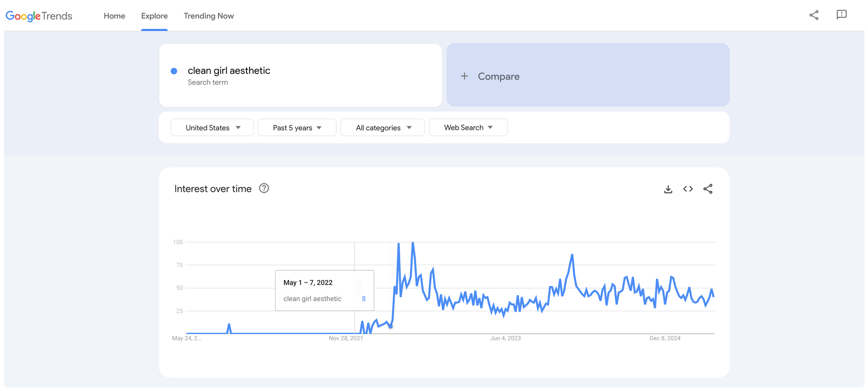The height and width of the screenshot is (391, 868).
Task: Click the Search term subtitle text
Action: point(208,82)
